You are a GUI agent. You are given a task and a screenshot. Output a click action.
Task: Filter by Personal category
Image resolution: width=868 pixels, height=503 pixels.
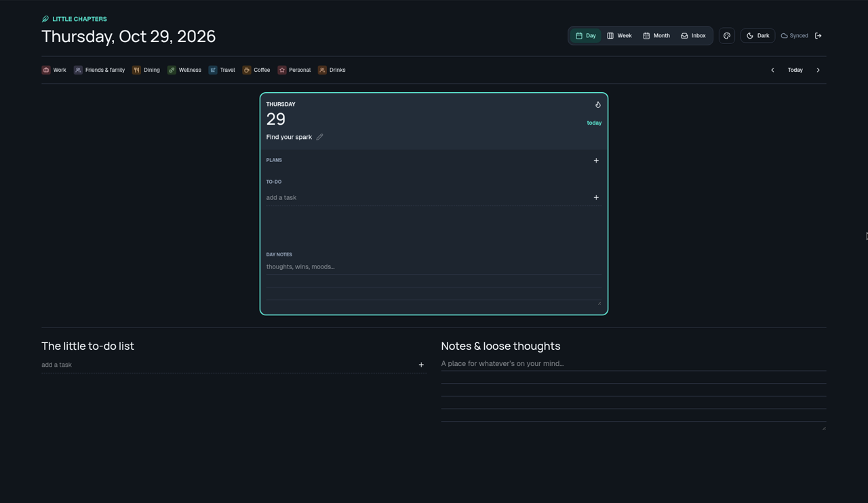(294, 70)
